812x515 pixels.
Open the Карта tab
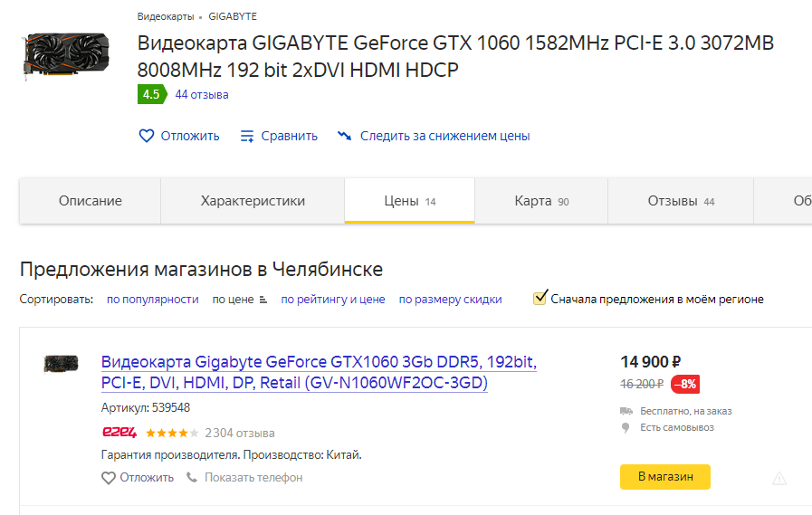[541, 201]
